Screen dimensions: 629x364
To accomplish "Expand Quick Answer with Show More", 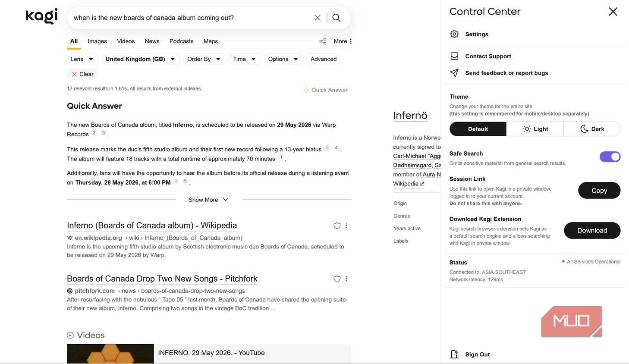I will [208, 200].
